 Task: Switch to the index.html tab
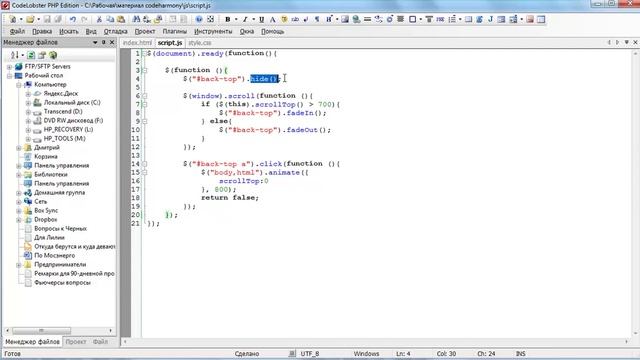click(137, 42)
